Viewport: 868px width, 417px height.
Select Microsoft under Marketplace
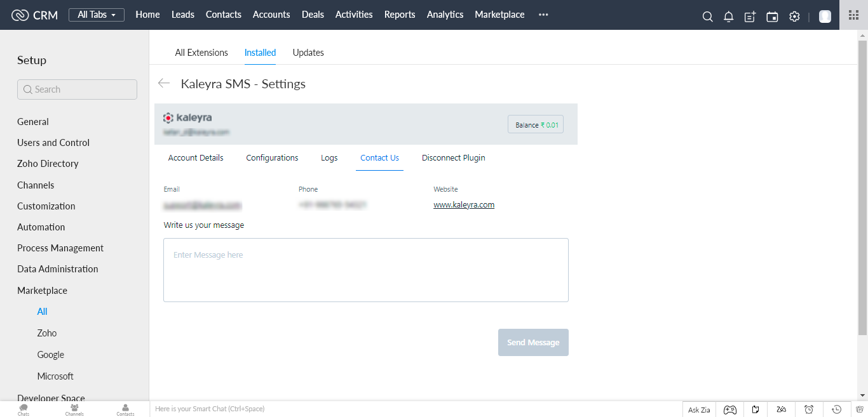55,376
